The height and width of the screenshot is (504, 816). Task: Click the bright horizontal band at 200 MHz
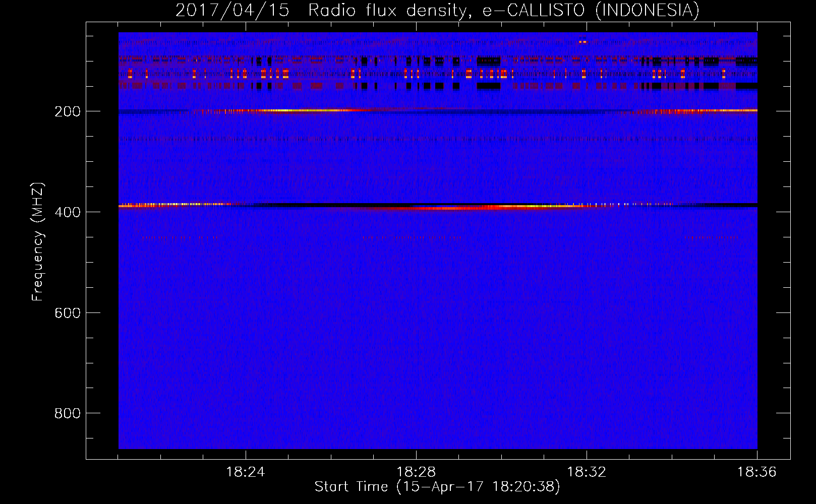pos(438,110)
